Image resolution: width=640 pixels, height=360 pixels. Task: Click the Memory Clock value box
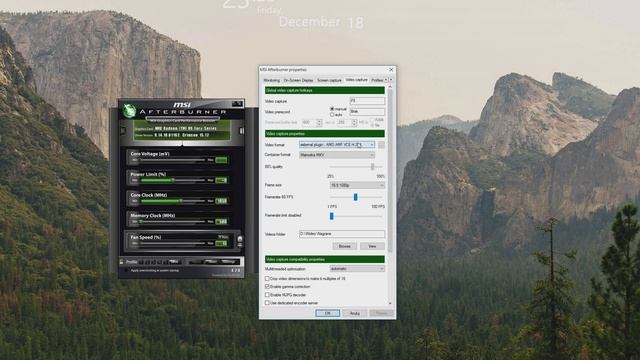click(221, 222)
